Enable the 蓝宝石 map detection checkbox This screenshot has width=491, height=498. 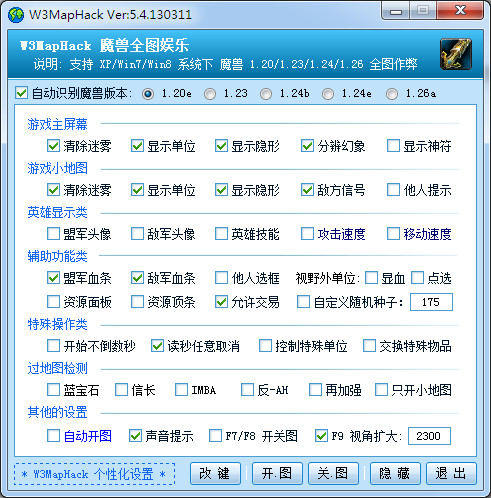53,390
